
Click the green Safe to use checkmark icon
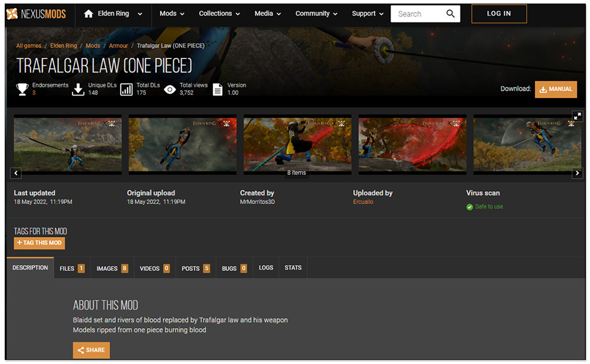click(x=470, y=207)
